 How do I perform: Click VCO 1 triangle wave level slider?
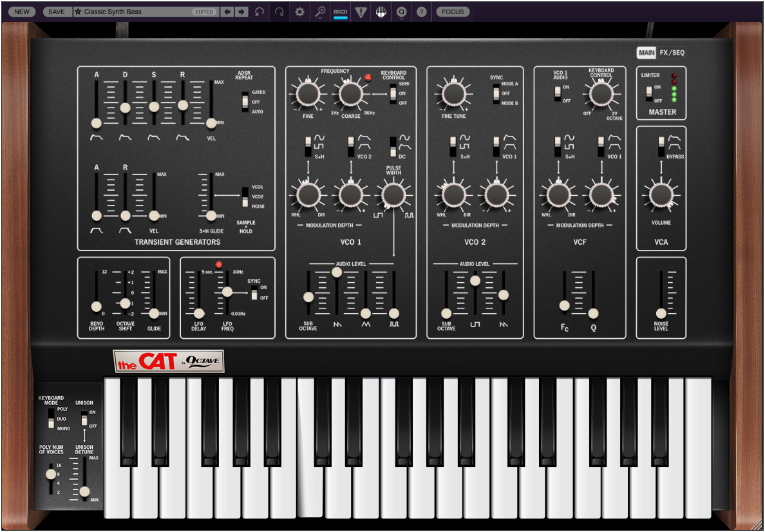pyautogui.click(x=365, y=314)
